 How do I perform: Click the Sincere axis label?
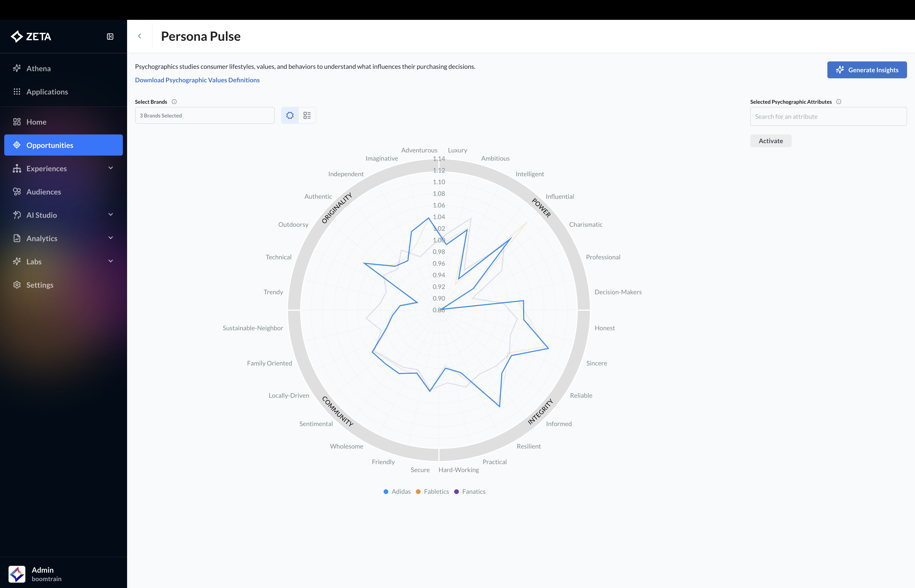596,363
